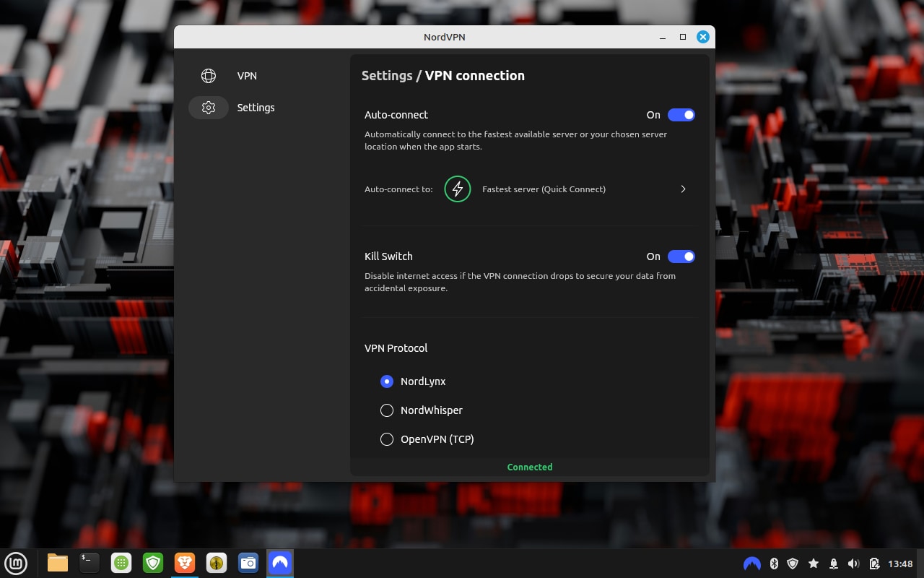Click the Settings gear icon in sidebar
924x578 pixels.
point(209,108)
